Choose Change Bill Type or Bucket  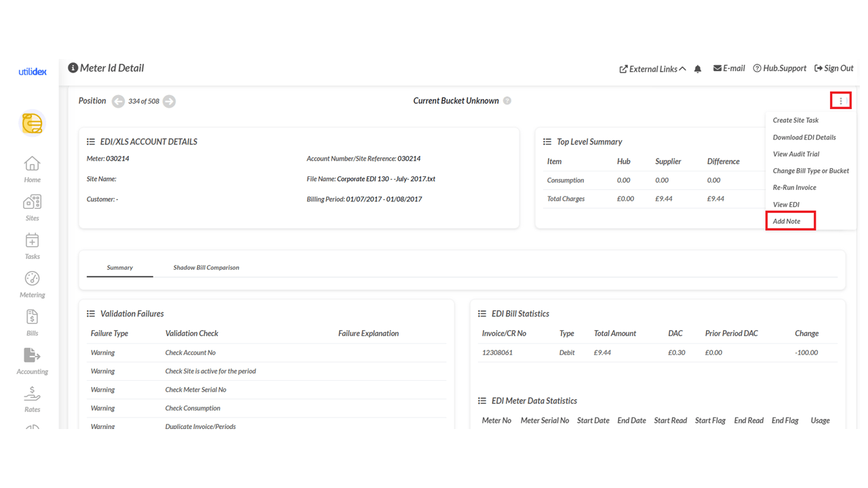(x=811, y=171)
